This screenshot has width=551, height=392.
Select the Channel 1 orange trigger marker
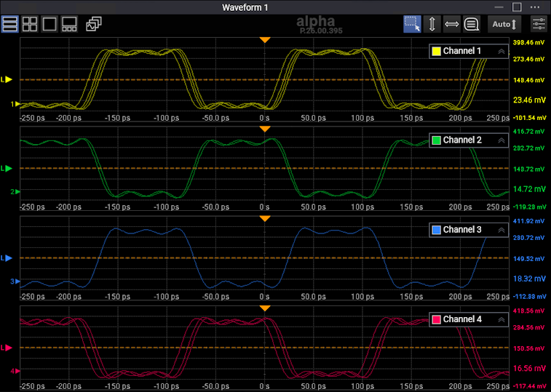[265, 39]
